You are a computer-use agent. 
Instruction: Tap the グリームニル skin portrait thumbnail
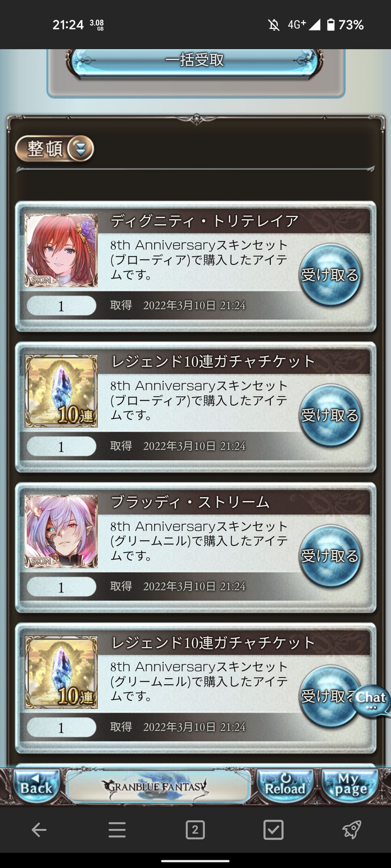click(61, 531)
